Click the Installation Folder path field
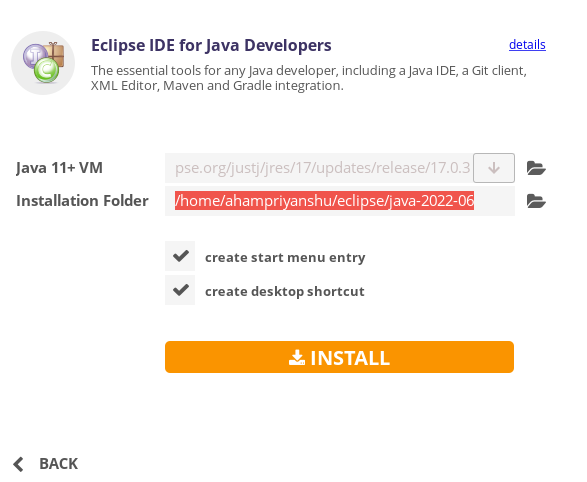The width and height of the screenshot is (587, 482). 340,201
